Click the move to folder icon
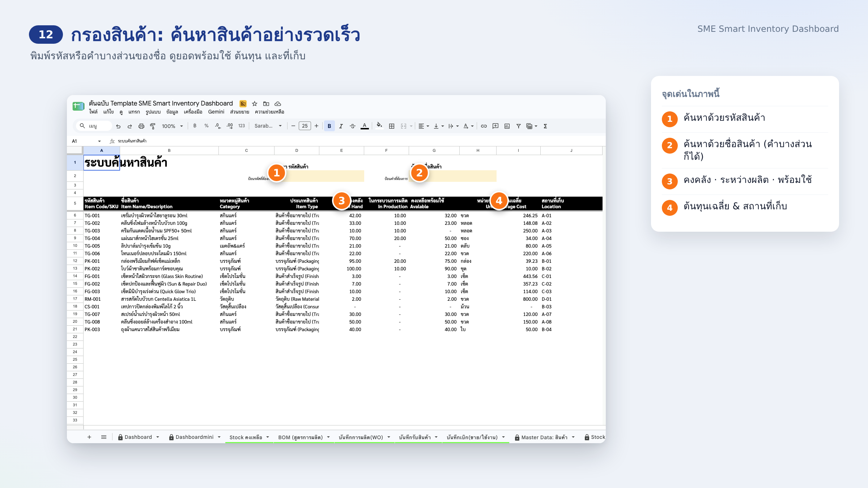The image size is (868, 488). 266,104
